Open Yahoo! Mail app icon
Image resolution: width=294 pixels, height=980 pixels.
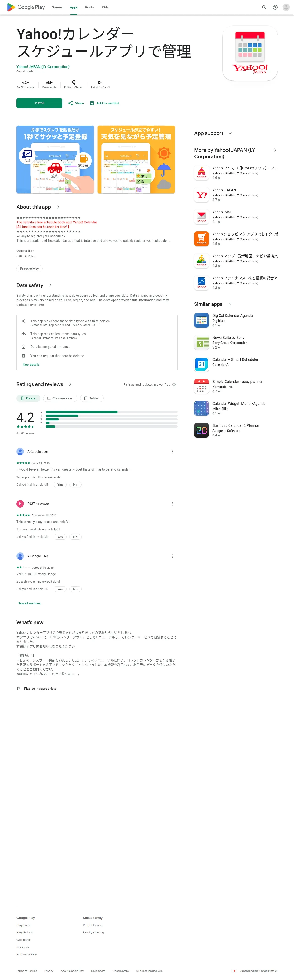(x=201, y=217)
